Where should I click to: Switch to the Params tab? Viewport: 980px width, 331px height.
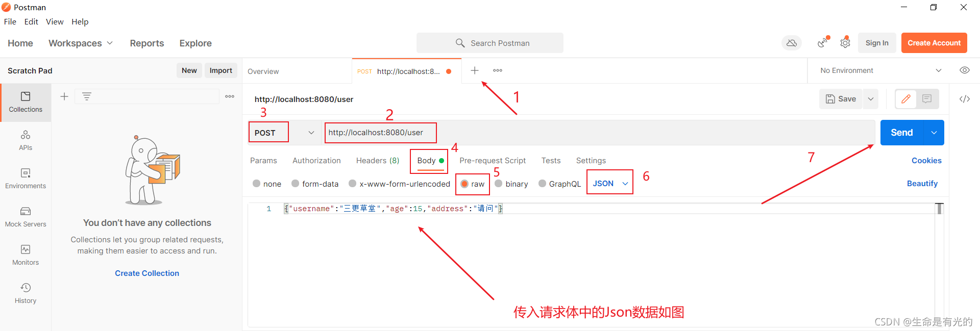tap(263, 161)
